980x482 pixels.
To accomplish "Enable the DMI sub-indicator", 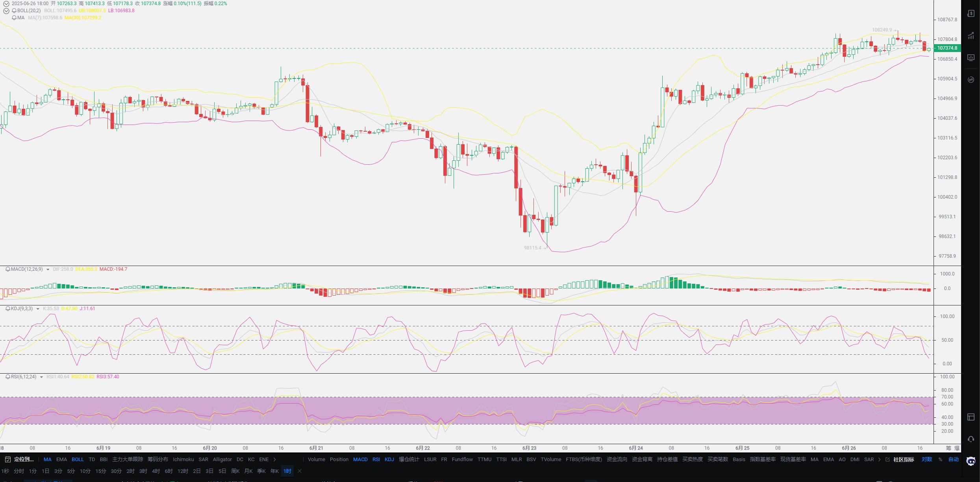I will click(854, 460).
